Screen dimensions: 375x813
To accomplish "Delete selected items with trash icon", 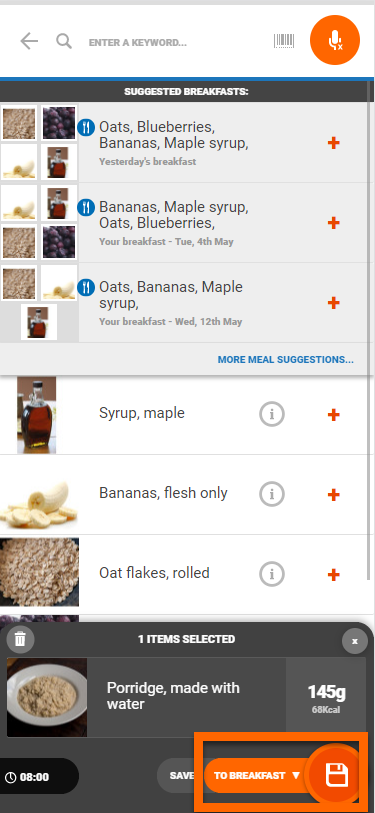I will pos(20,639).
